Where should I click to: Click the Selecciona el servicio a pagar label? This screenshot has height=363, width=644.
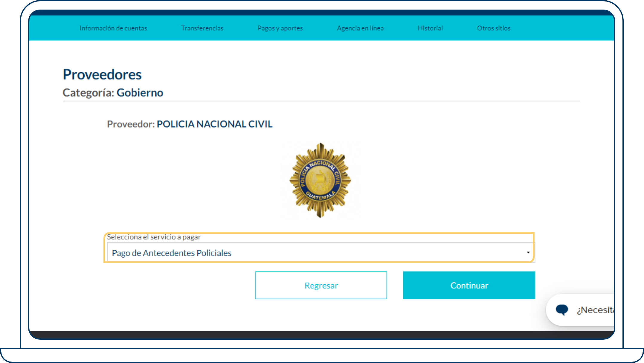(154, 237)
